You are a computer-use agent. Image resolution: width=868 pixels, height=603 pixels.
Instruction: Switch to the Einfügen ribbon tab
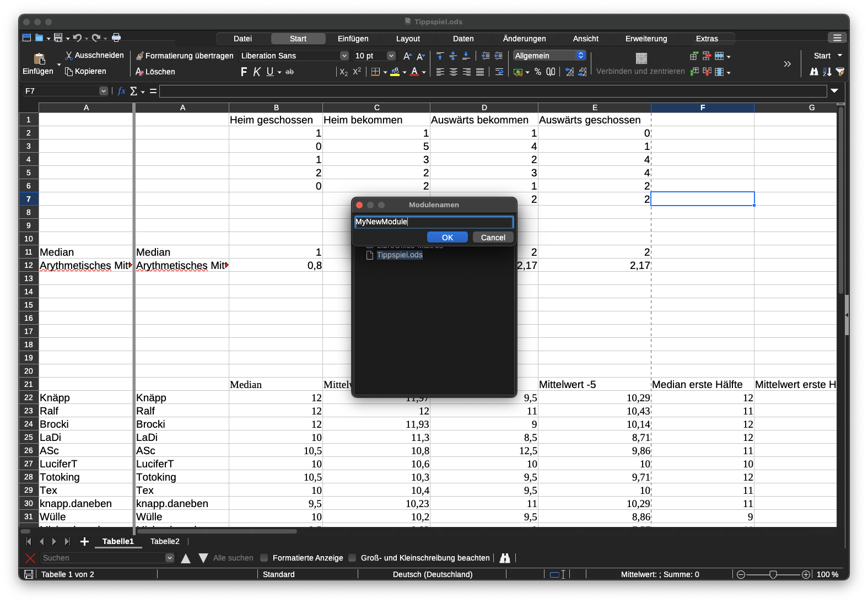point(353,39)
